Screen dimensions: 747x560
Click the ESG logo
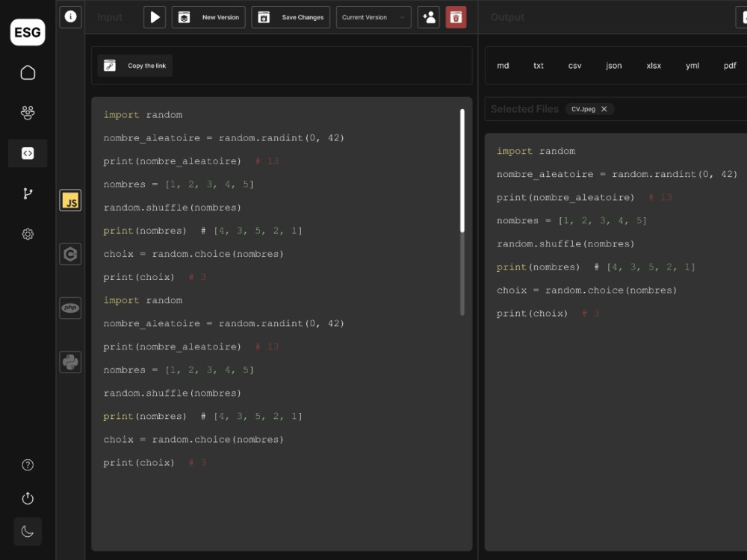pos(28,32)
